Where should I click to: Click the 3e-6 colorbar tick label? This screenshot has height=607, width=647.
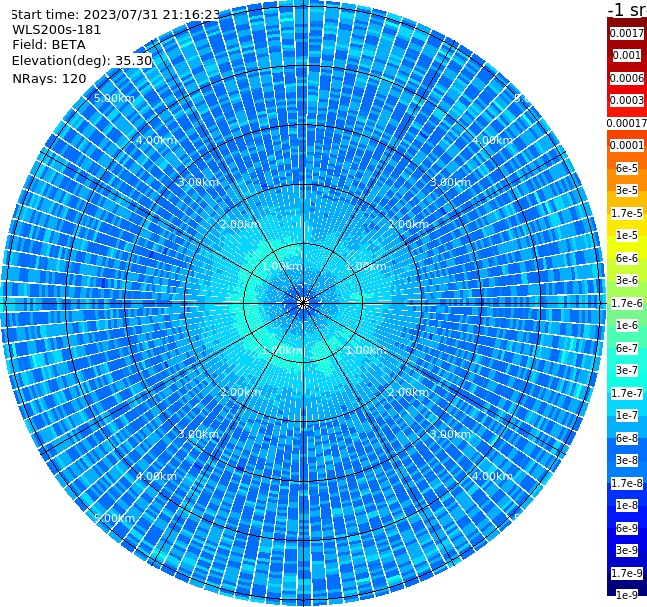coord(627,280)
